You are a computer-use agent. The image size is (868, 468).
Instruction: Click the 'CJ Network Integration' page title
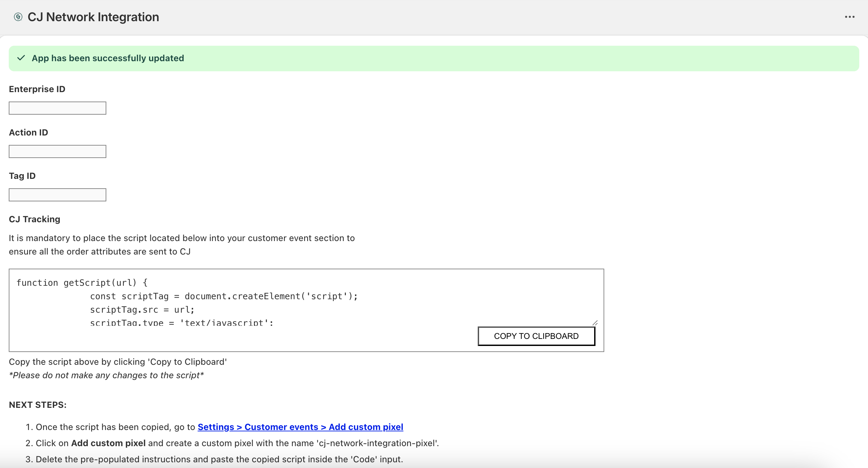tap(93, 17)
